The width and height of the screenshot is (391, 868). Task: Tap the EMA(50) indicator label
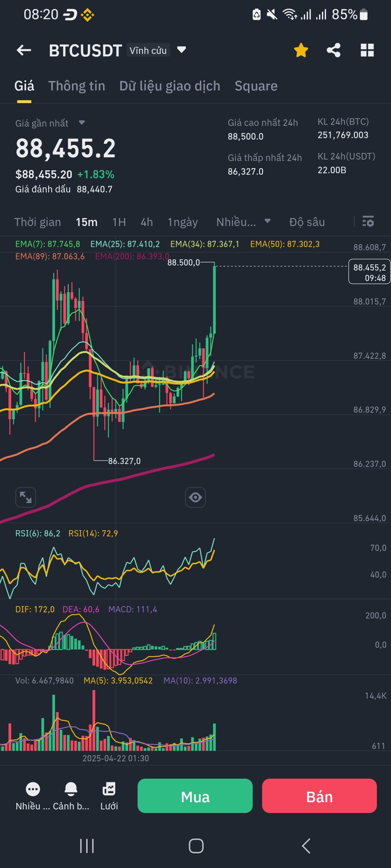[285, 244]
